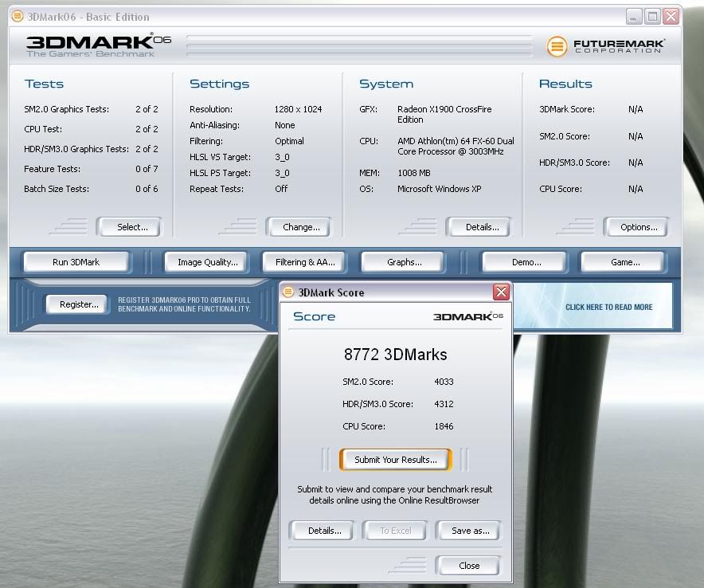Viewport: 704px width, 588px height.
Task: Launch the Demo... button
Action: point(525,262)
